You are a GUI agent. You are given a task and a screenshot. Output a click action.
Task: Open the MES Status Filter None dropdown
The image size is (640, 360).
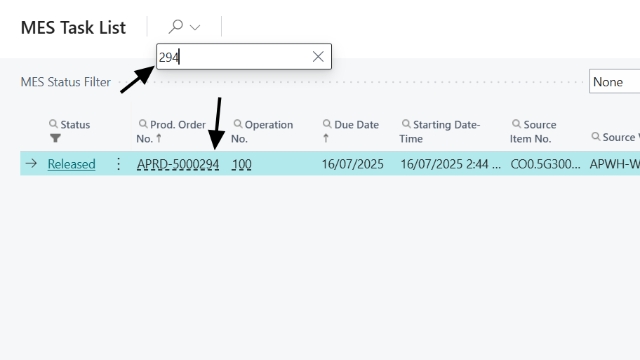614,82
